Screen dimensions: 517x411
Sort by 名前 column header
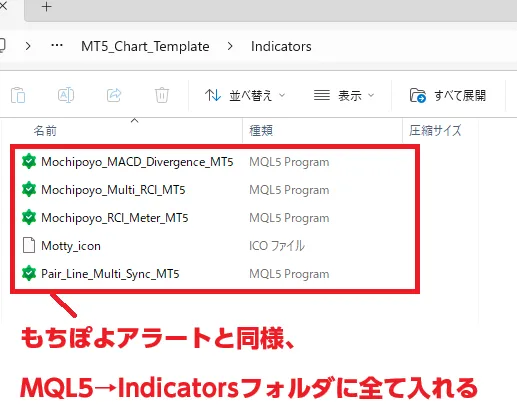click(45, 131)
